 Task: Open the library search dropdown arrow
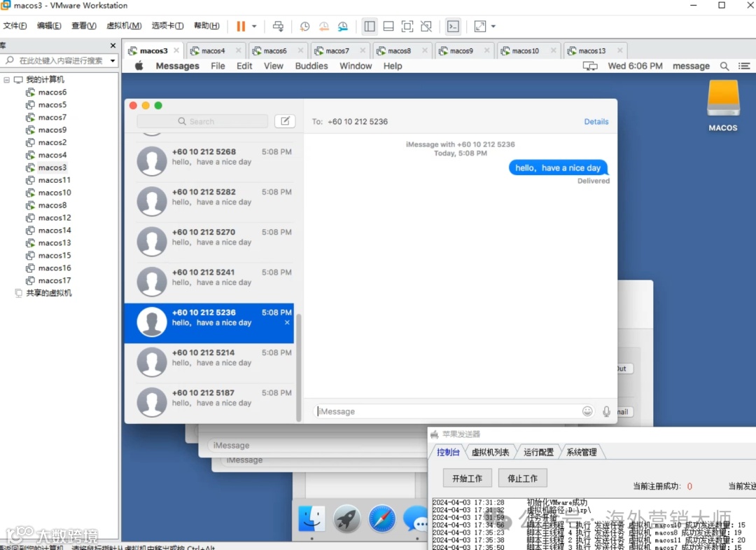click(x=112, y=61)
